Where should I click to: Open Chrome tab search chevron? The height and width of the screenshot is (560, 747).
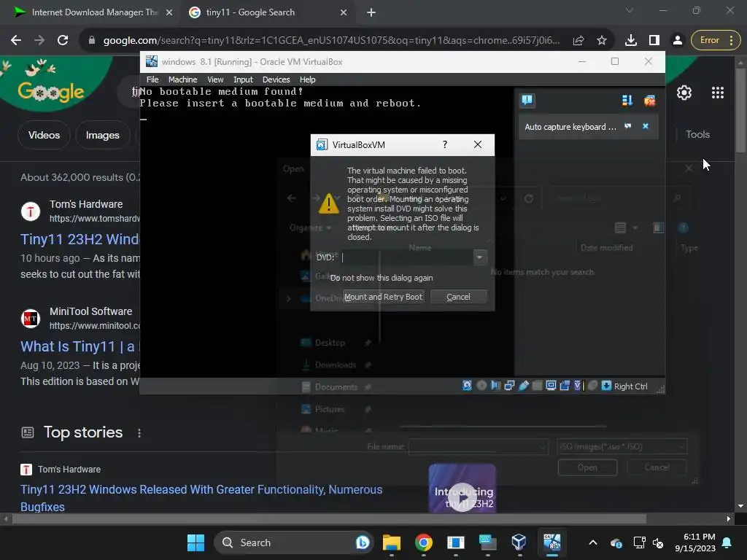coord(630,10)
